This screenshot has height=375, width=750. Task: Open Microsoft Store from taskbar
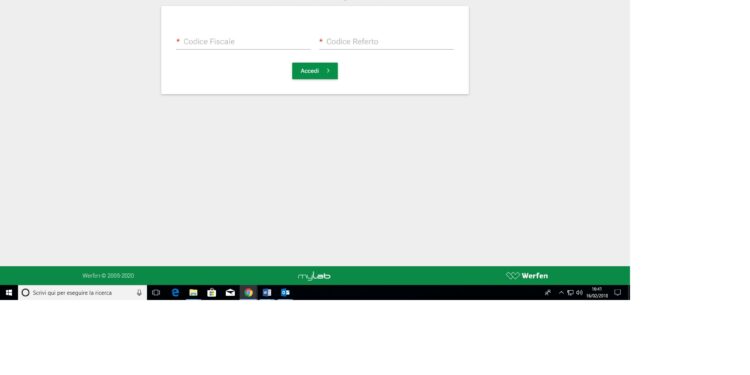[212, 293]
